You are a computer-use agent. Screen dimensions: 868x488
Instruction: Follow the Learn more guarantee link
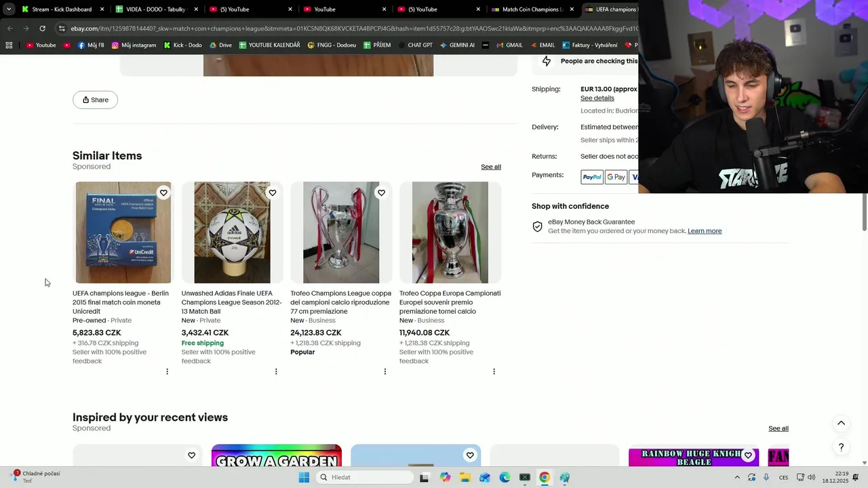click(x=705, y=231)
